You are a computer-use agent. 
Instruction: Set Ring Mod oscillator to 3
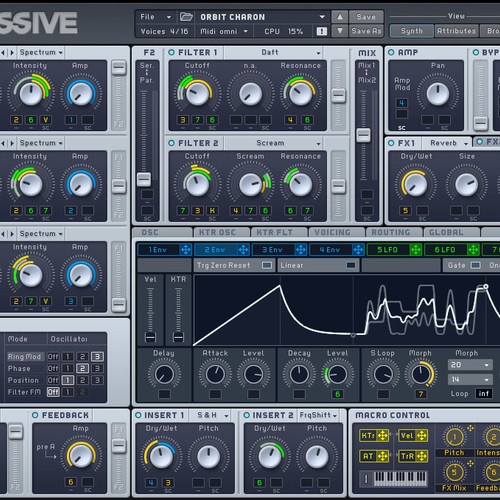(x=97, y=357)
